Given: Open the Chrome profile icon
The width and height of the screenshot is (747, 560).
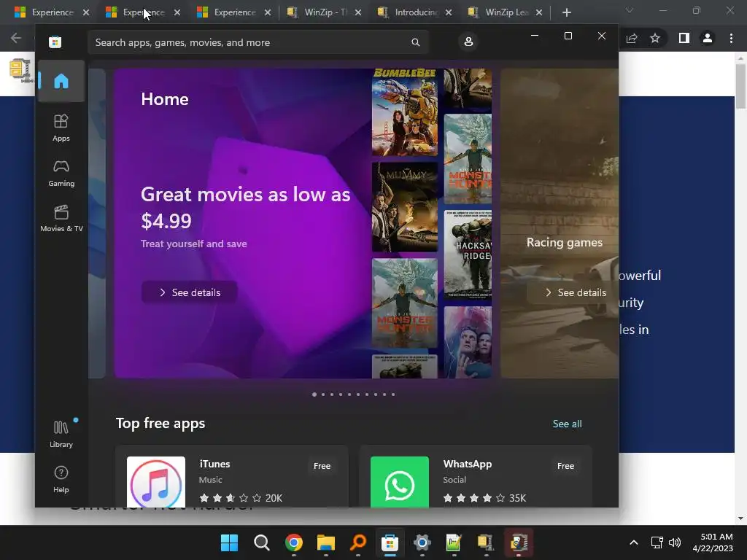Looking at the screenshot, I should click(708, 38).
